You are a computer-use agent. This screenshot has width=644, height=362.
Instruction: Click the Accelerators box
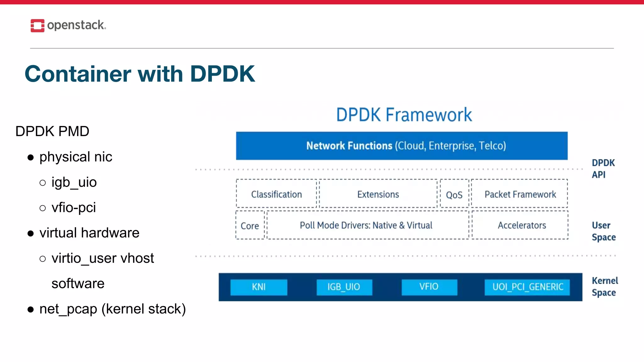[x=520, y=225]
